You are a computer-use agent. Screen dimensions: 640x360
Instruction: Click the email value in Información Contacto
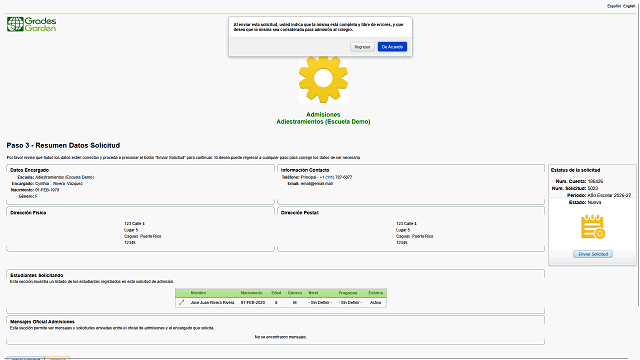[x=317, y=184]
